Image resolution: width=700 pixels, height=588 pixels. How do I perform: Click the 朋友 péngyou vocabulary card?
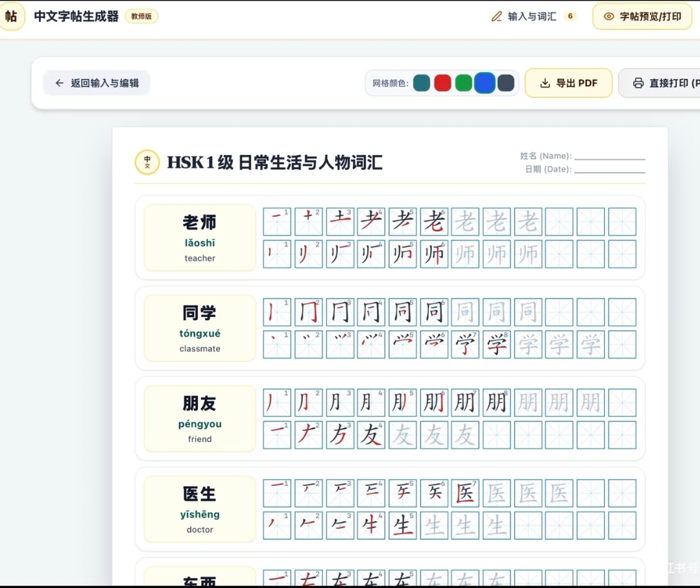click(200, 419)
